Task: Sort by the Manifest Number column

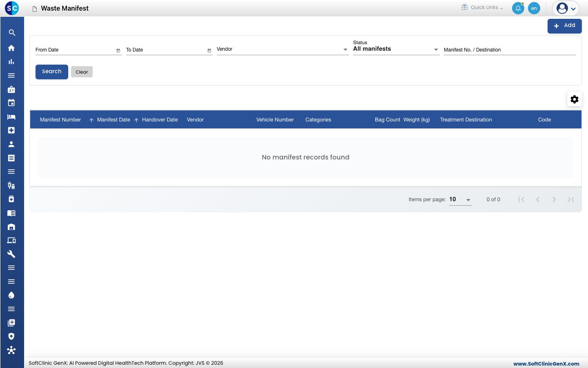Action: pos(60,120)
